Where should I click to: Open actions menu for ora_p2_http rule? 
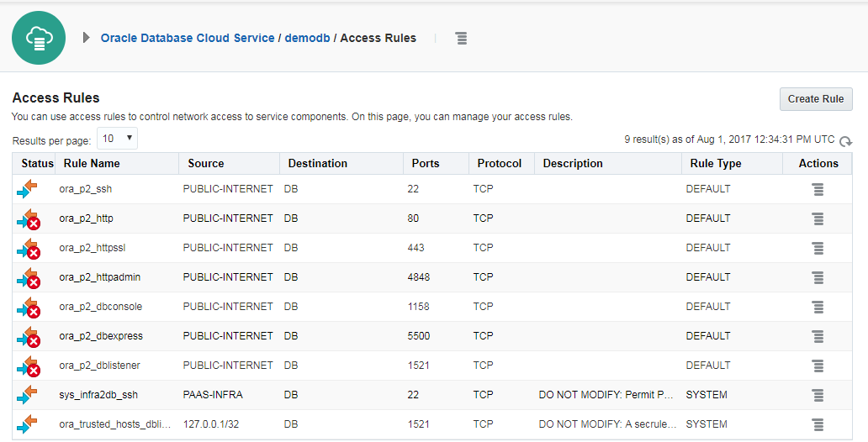tap(818, 218)
